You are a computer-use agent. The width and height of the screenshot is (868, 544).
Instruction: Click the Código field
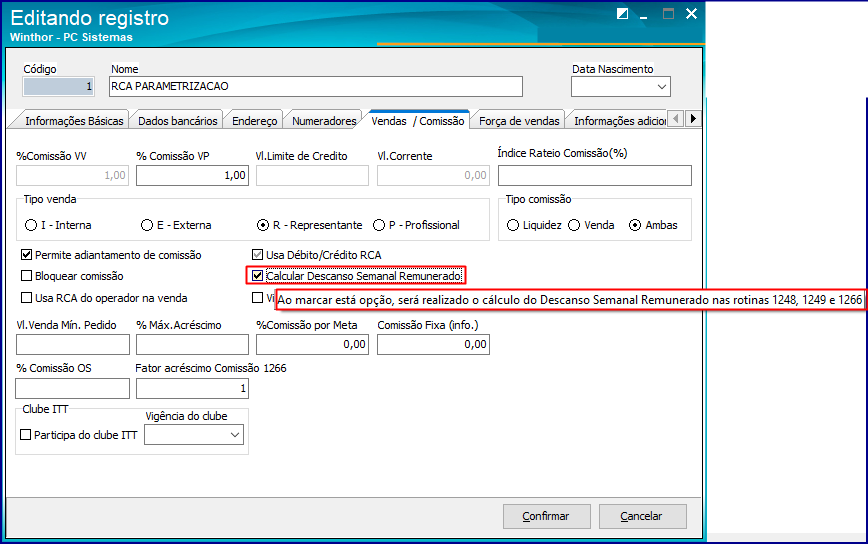(58, 86)
